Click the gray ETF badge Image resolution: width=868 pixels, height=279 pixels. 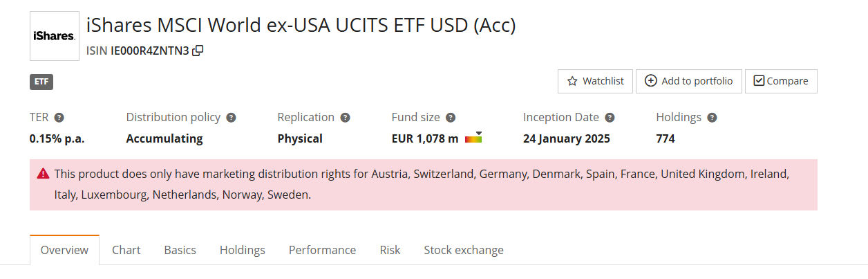click(x=41, y=82)
